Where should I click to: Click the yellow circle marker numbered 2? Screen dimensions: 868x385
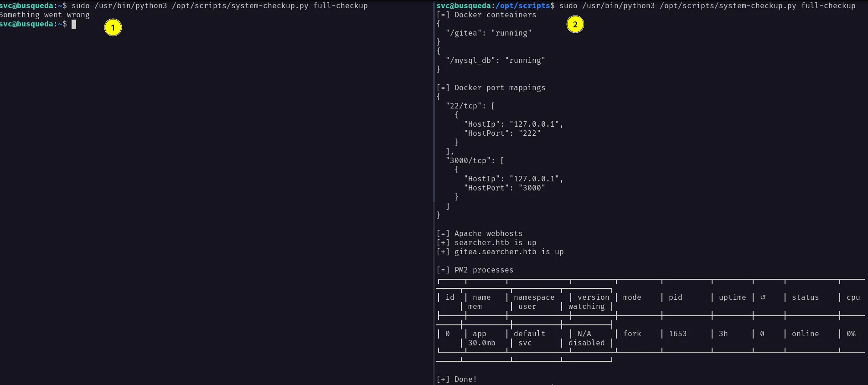[575, 24]
